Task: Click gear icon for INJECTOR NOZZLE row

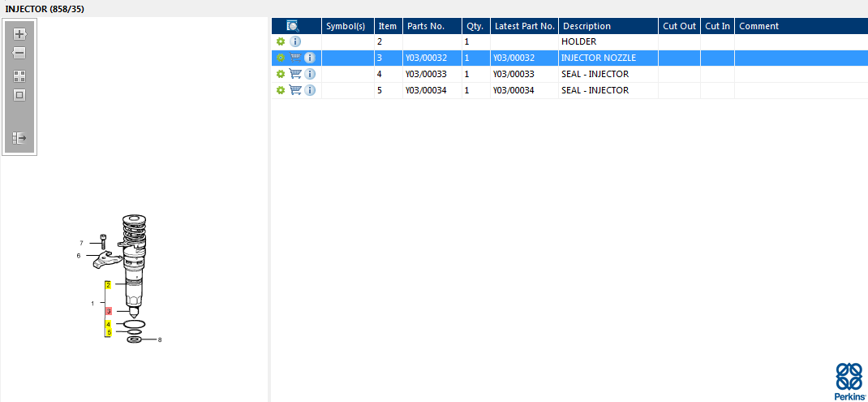Action: (281, 58)
